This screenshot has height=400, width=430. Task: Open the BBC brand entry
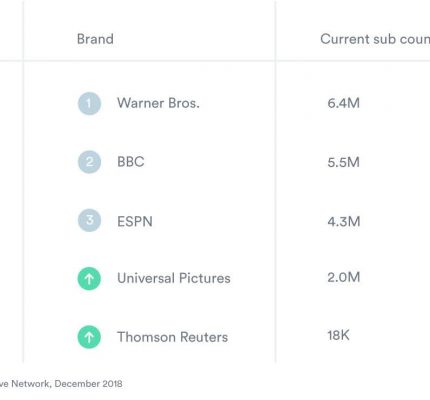(x=131, y=162)
